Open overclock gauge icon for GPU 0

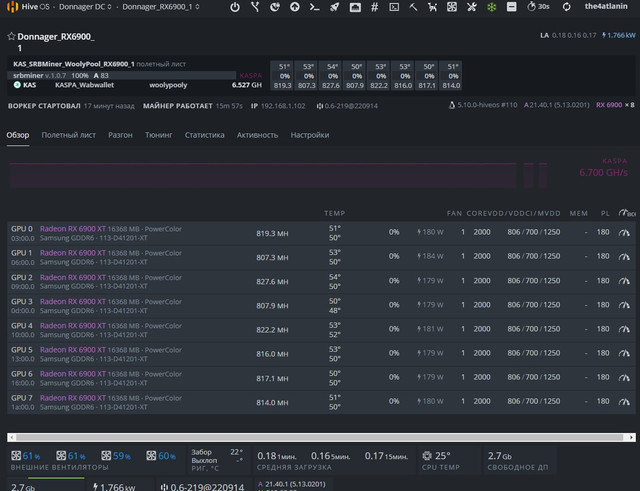click(x=624, y=233)
